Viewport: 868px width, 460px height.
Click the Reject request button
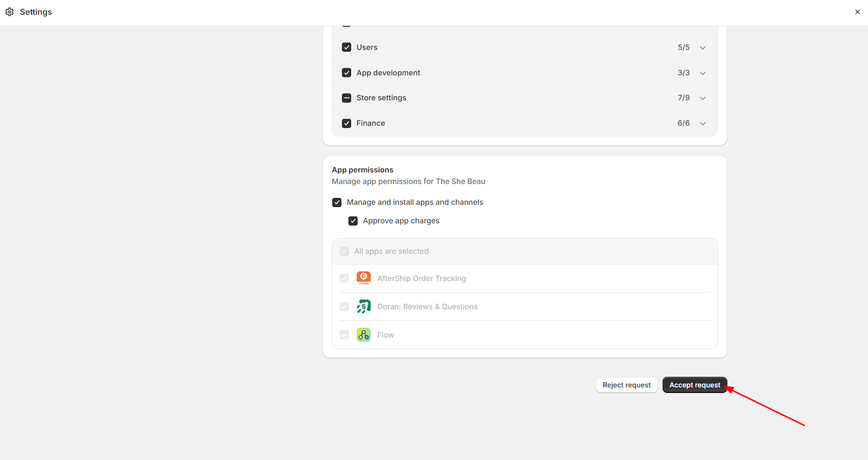tap(626, 385)
